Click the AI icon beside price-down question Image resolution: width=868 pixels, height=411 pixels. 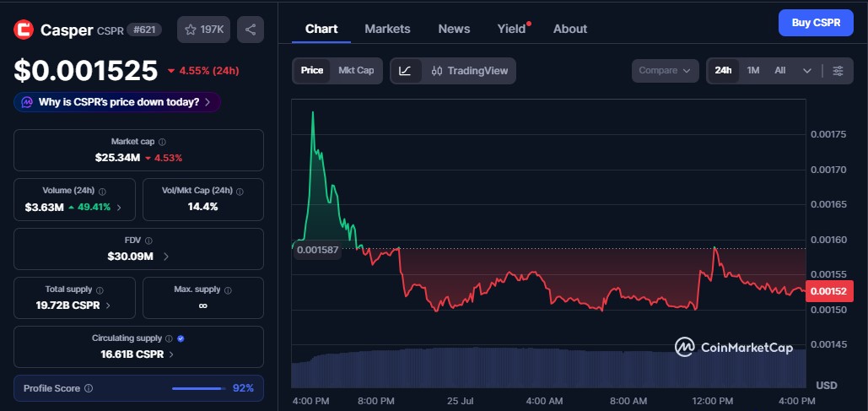[27, 102]
